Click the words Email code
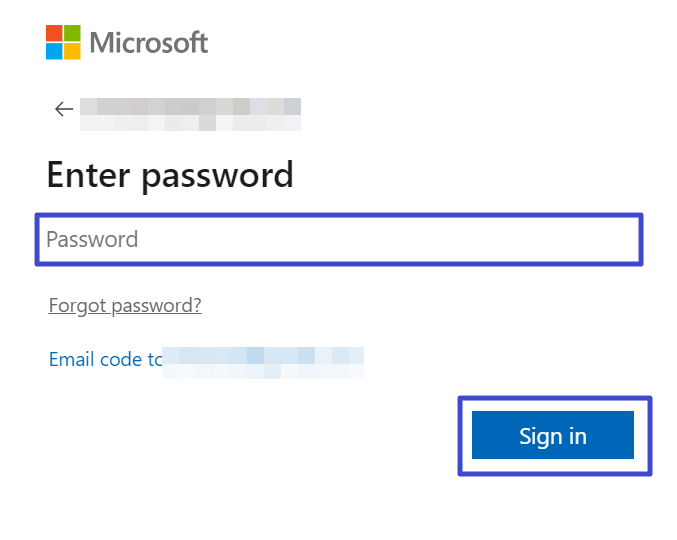Viewport: 677px width, 540px height. pos(95,359)
